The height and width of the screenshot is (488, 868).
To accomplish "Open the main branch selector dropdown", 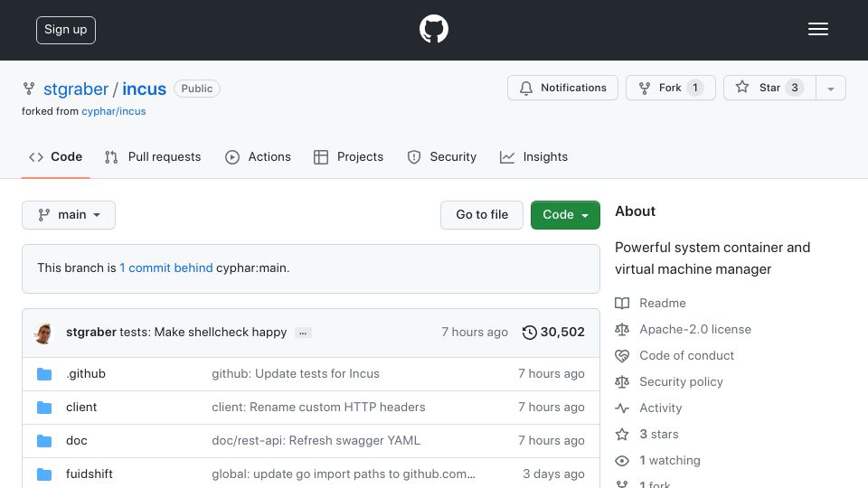I will (x=69, y=215).
